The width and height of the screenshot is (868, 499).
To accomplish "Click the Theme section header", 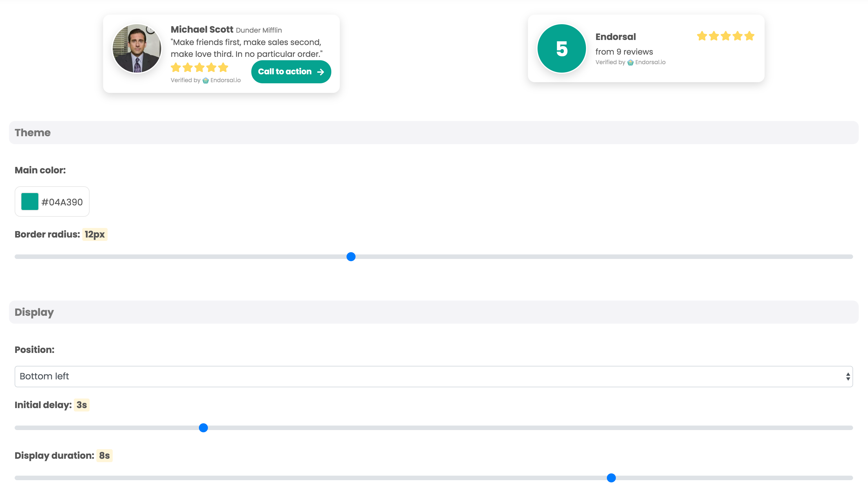I will (x=33, y=133).
